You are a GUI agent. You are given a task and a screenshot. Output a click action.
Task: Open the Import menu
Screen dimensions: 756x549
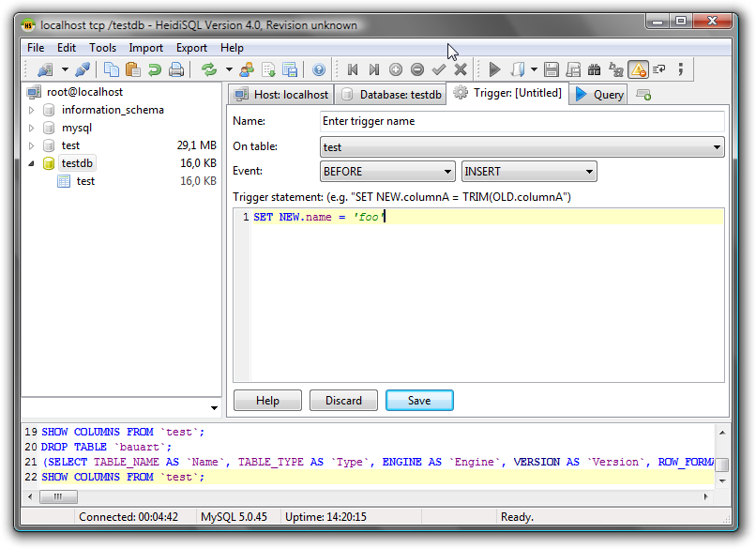click(145, 48)
